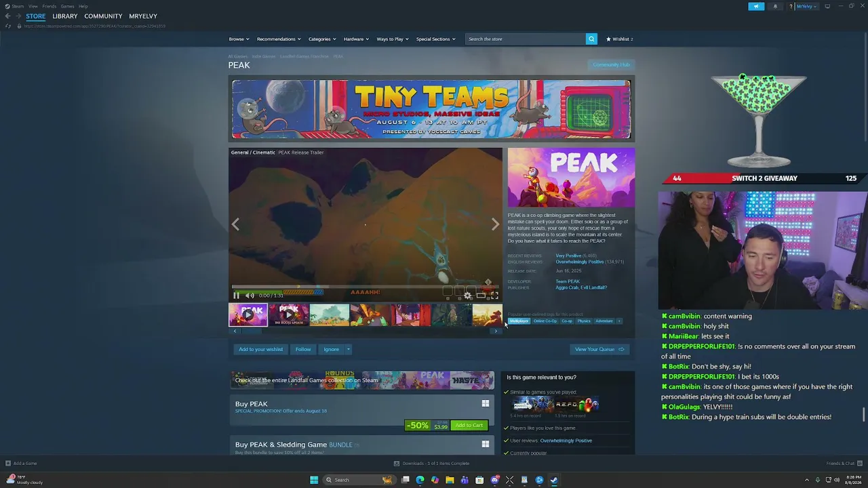Screen dimensions: 868x488
Task: Open File Explorer from the taskbar
Action: (x=450, y=480)
